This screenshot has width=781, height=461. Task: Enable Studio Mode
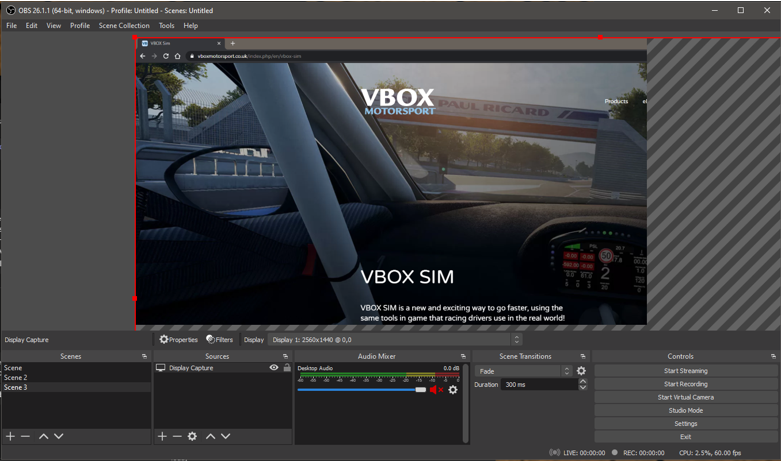tap(685, 410)
